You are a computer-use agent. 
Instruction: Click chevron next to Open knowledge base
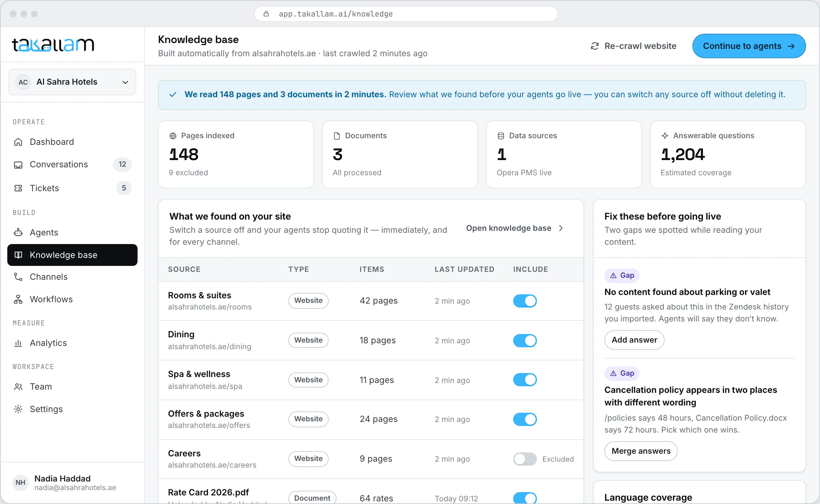click(x=561, y=228)
